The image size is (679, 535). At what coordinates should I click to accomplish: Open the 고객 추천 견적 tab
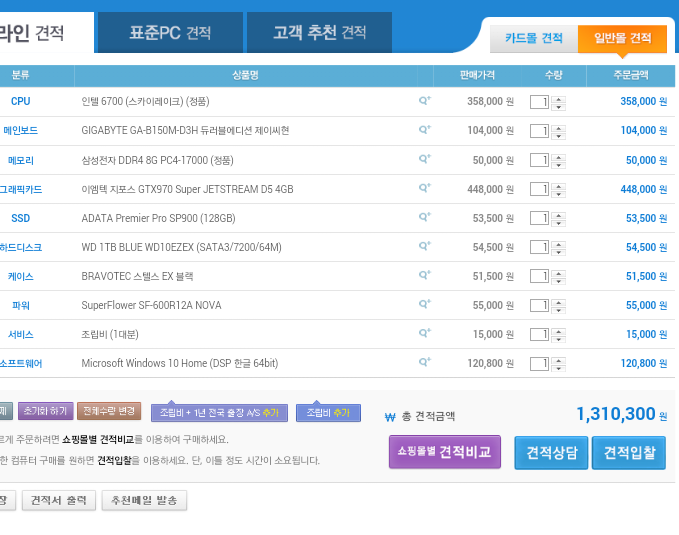(x=319, y=33)
